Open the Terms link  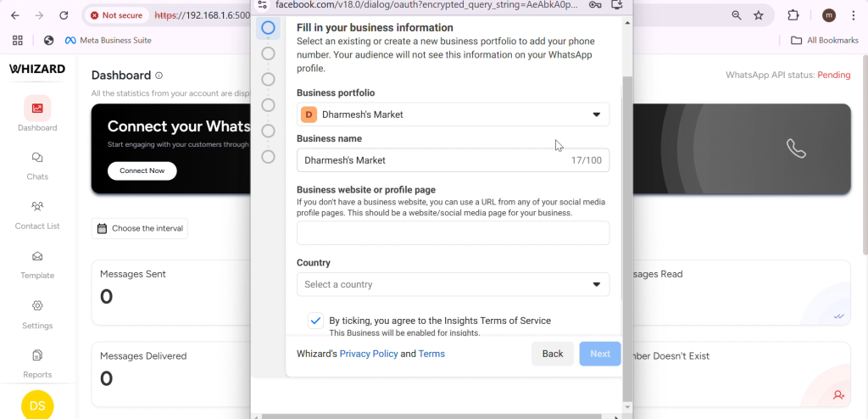(431, 354)
